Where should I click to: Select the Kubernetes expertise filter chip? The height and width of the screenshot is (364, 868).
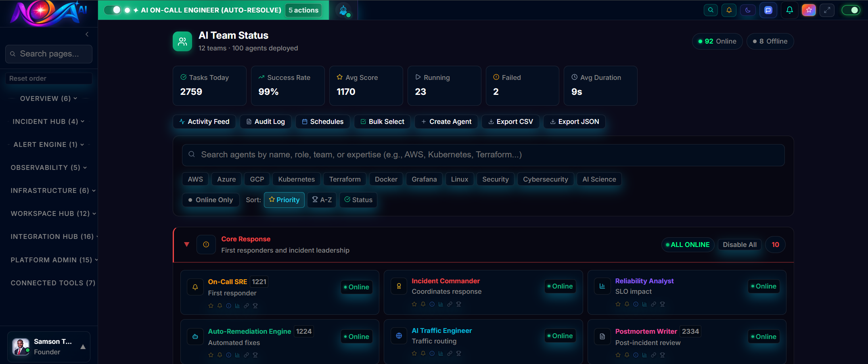[x=296, y=179]
